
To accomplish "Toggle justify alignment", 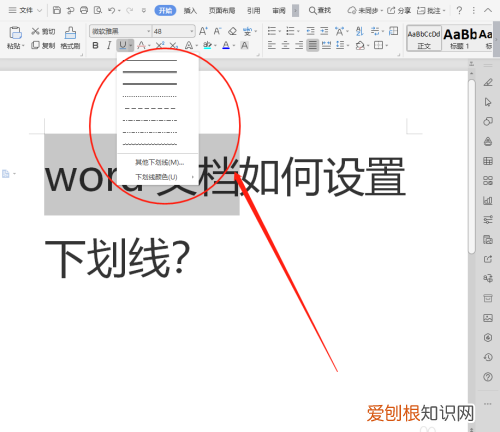I will pos(313,45).
